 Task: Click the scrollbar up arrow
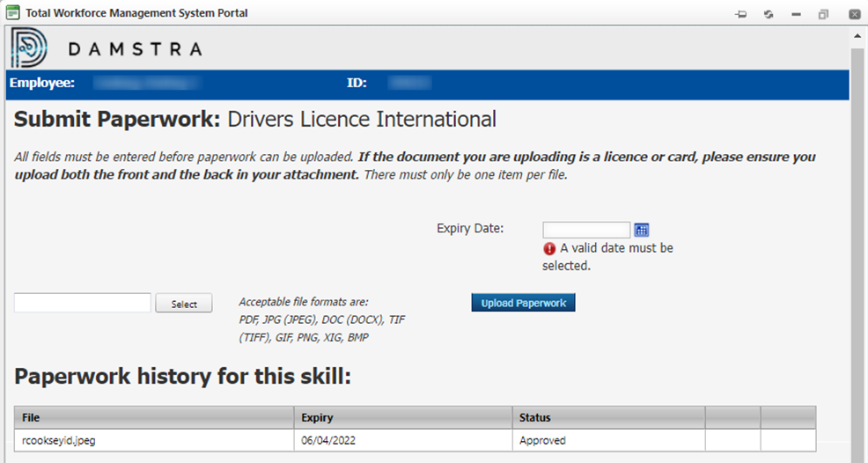[857, 36]
